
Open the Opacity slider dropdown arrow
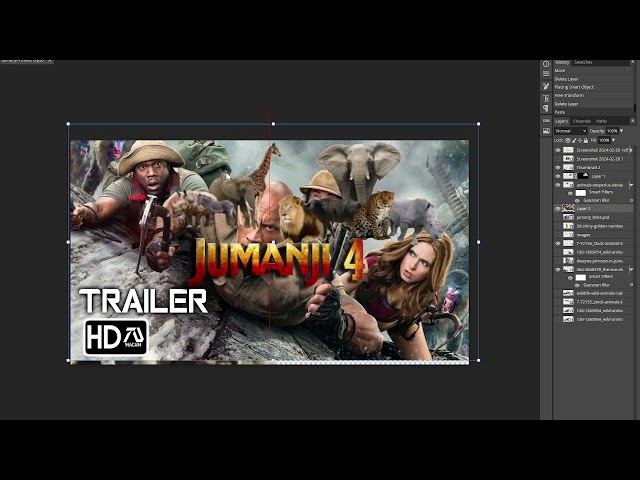click(622, 131)
